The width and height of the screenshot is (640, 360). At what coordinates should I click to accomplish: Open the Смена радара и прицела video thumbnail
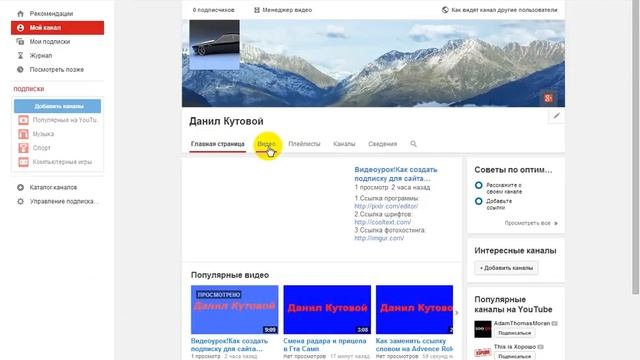pos(327,310)
